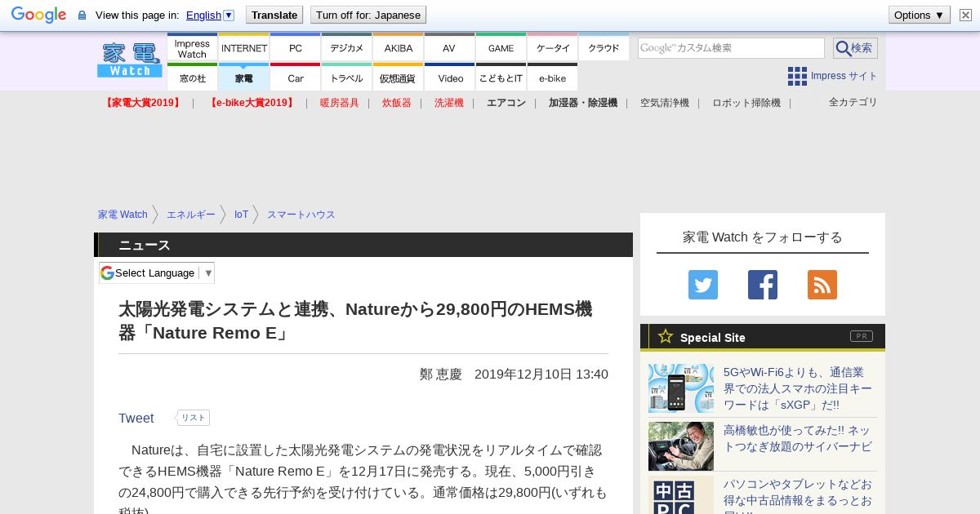
Task: Open the 洗濯機 category link
Action: tap(449, 103)
